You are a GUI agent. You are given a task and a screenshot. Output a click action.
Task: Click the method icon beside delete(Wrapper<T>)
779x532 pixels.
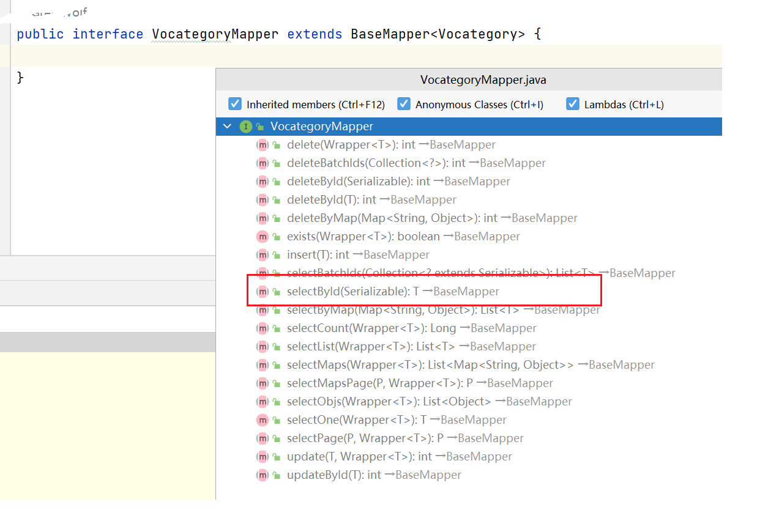(x=263, y=145)
